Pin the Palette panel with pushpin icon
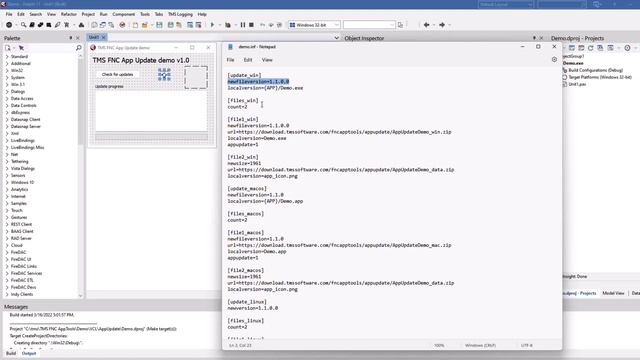The image size is (640, 360). [71, 38]
